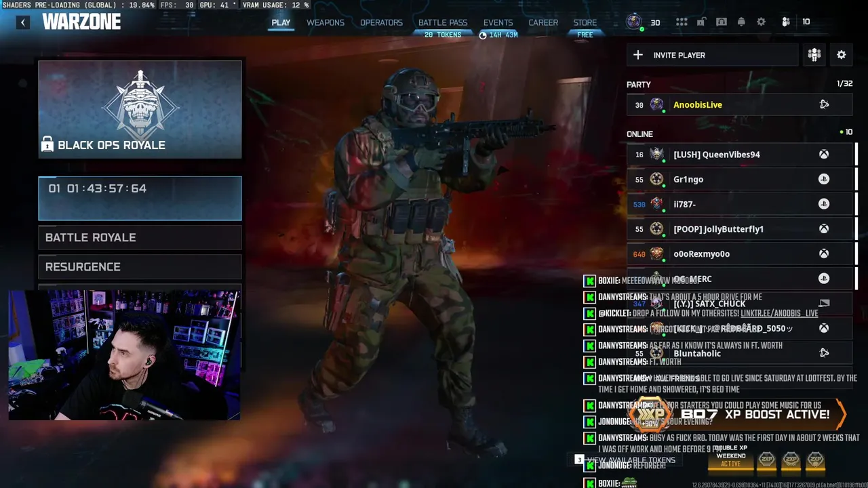The height and width of the screenshot is (488, 868).
Task: Open the EVENTS tab
Action: [498, 22]
